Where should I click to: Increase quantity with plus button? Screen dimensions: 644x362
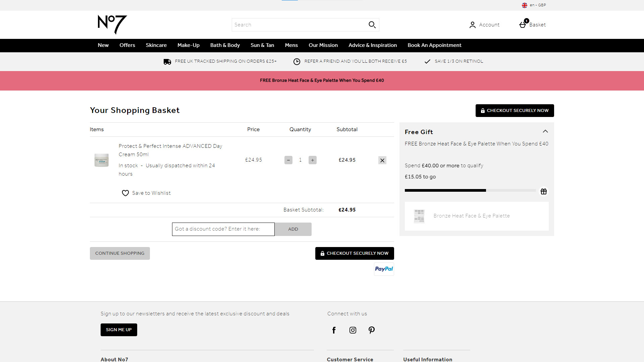tap(313, 160)
